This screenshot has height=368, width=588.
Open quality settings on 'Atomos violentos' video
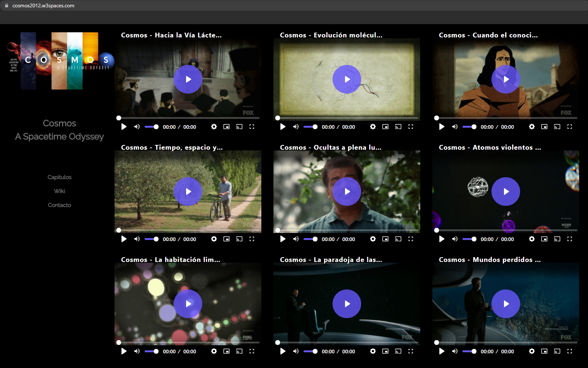(532, 239)
